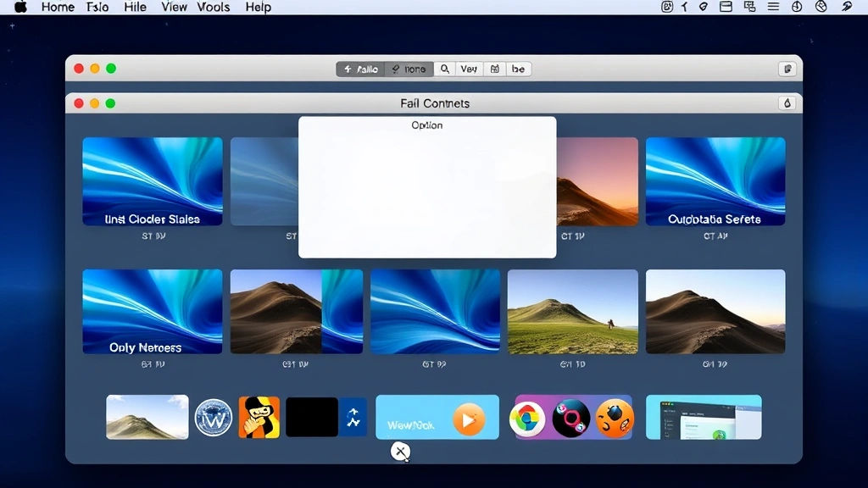
Task: Click the dark camera lens app icon
Action: point(571,418)
